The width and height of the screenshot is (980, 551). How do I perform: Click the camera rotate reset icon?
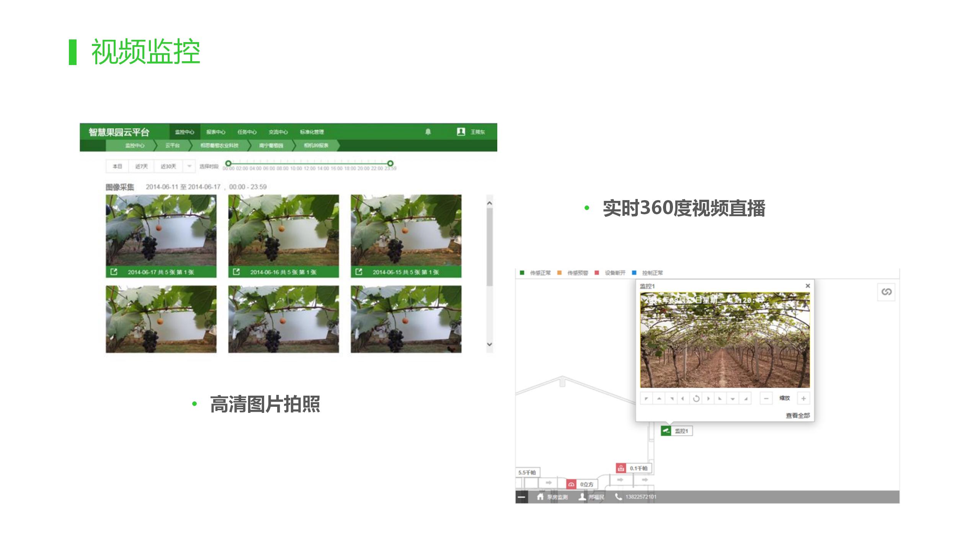tap(696, 399)
